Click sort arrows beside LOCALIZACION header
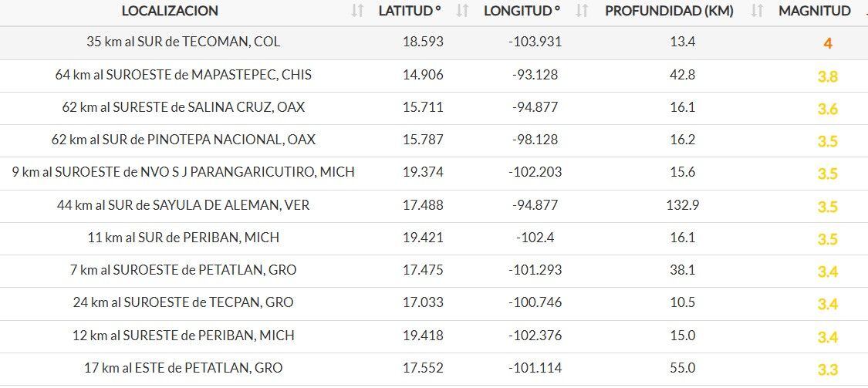Viewport: 868px width, 388px height. pos(356,11)
